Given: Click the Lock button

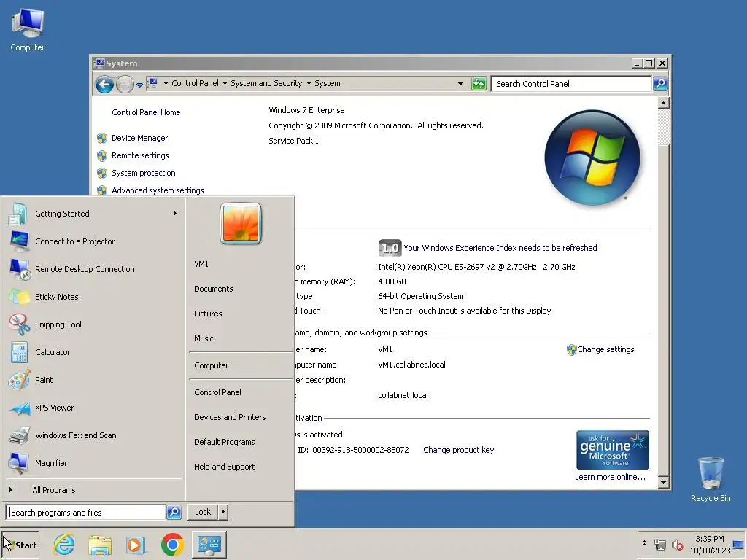Looking at the screenshot, I should click(203, 512).
